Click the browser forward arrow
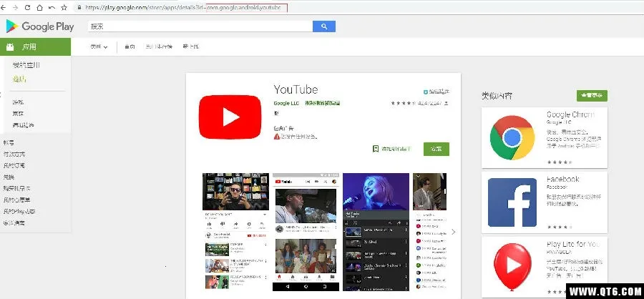644x299 pixels. pos(16,7)
